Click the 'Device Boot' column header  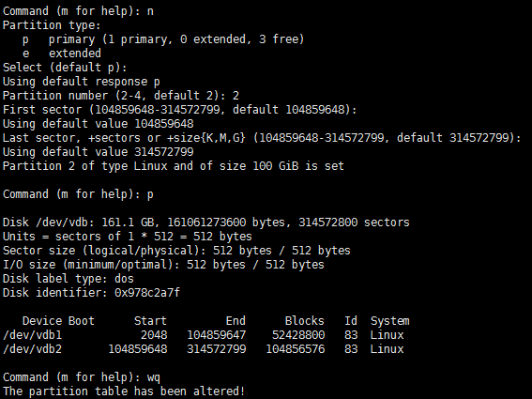[x=58, y=321]
